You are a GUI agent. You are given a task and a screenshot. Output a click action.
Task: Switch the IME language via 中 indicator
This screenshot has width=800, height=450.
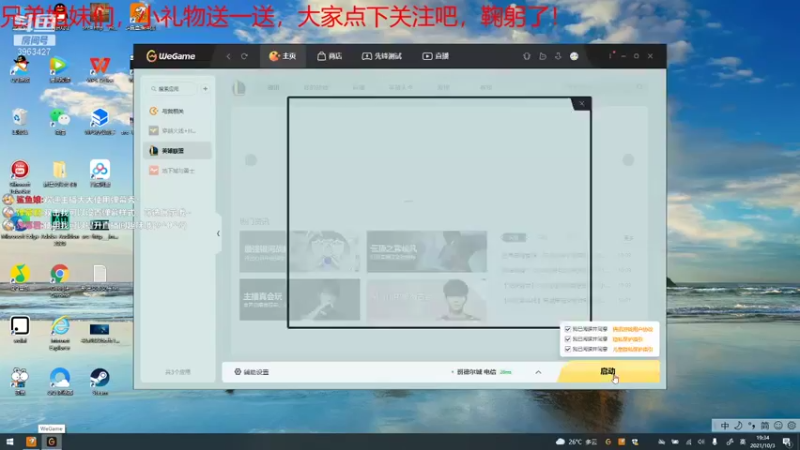point(724,426)
